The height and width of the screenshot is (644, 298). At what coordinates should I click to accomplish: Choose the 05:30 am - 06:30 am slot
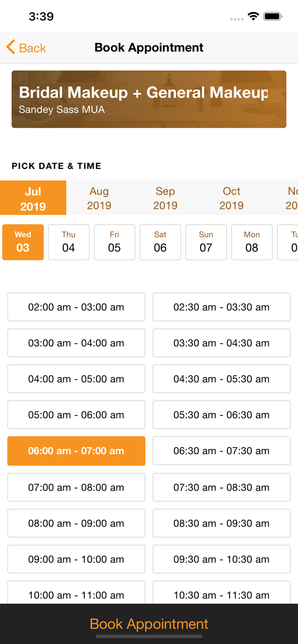221,415
